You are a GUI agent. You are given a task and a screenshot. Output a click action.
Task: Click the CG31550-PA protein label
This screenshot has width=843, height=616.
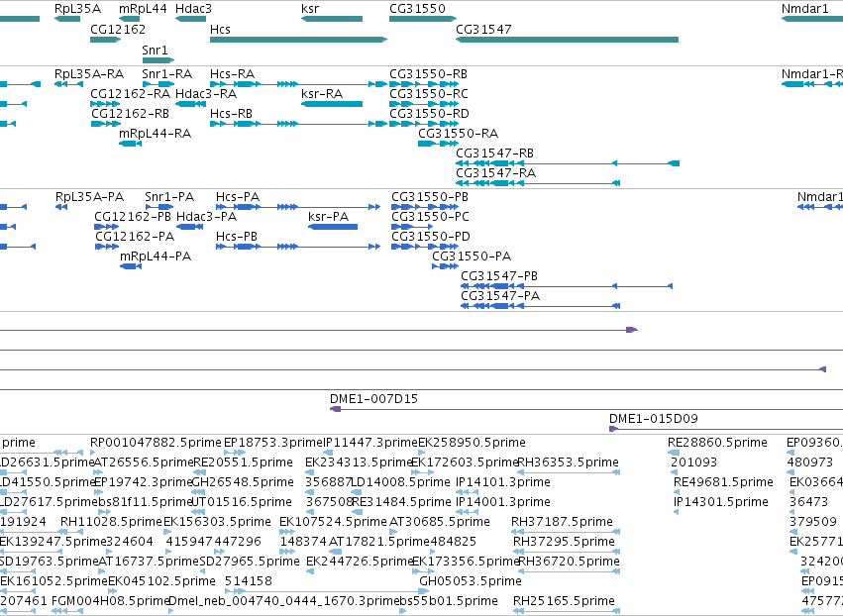(x=472, y=257)
